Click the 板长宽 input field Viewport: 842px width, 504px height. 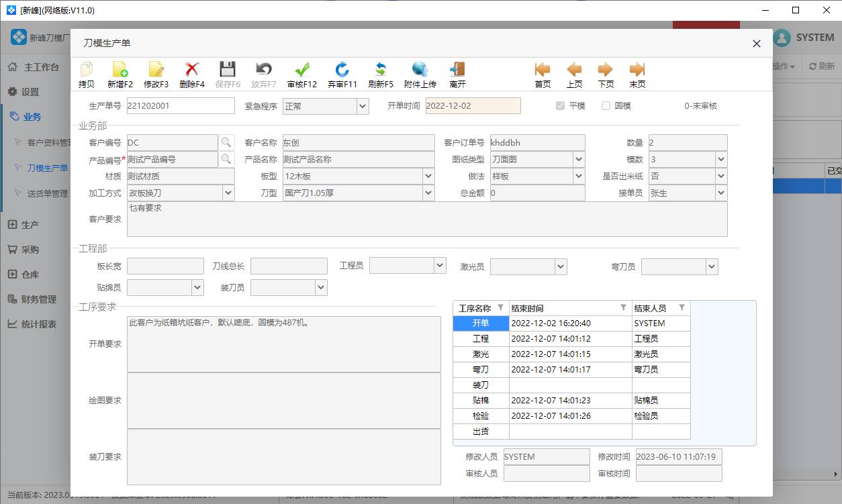[x=165, y=266]
